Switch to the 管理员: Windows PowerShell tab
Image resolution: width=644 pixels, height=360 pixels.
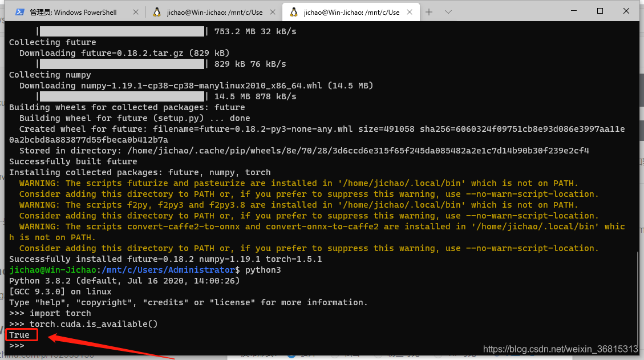(74, 11)
